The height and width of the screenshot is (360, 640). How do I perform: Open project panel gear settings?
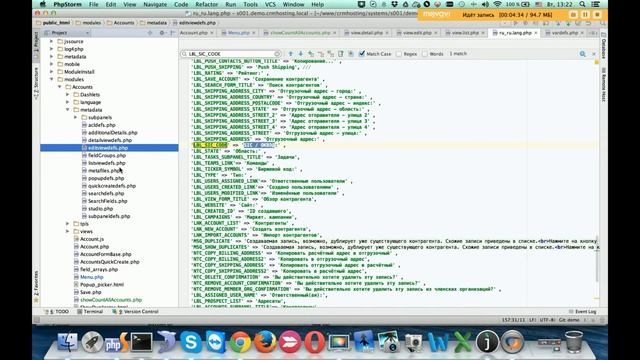click(x=162, y=33)
